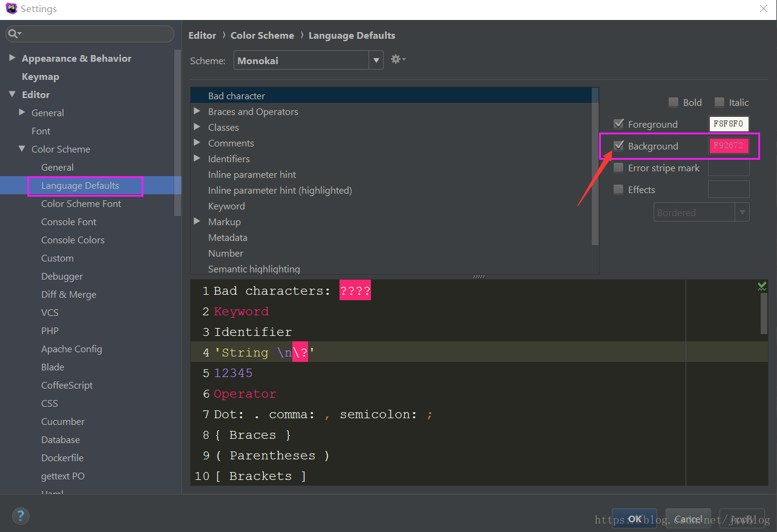
Task: Select PHP color scheme page
Action: coord(50,330)
